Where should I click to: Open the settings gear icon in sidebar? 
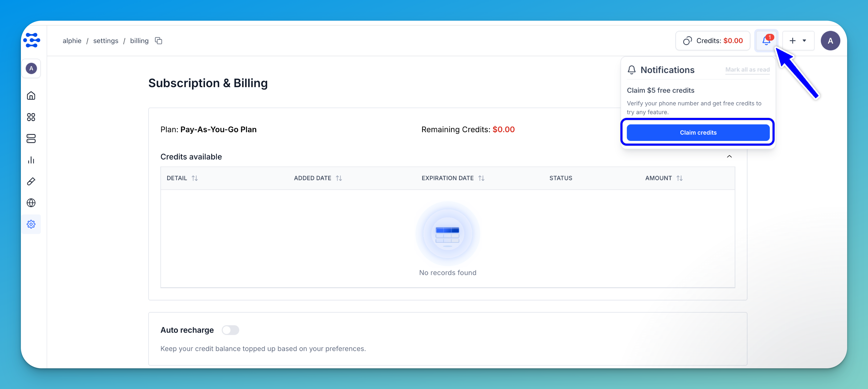[x=31, y=224]
